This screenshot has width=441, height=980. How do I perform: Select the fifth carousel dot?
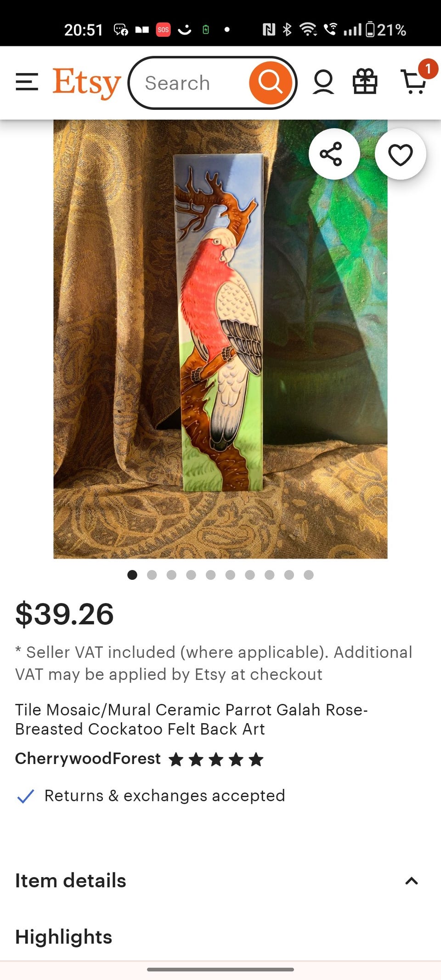tap(211, 575)
